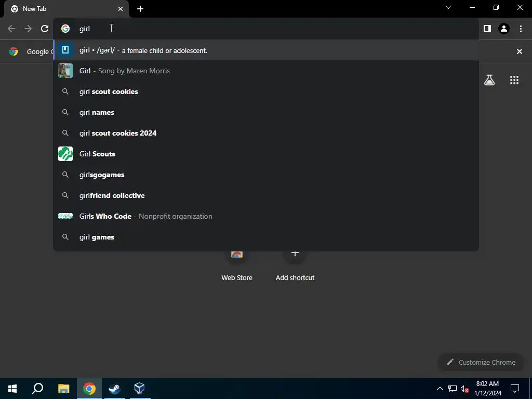The height and width of the screenshot is (399, 532).
Task: Close the New Tab tab
Action: [120, 9]
